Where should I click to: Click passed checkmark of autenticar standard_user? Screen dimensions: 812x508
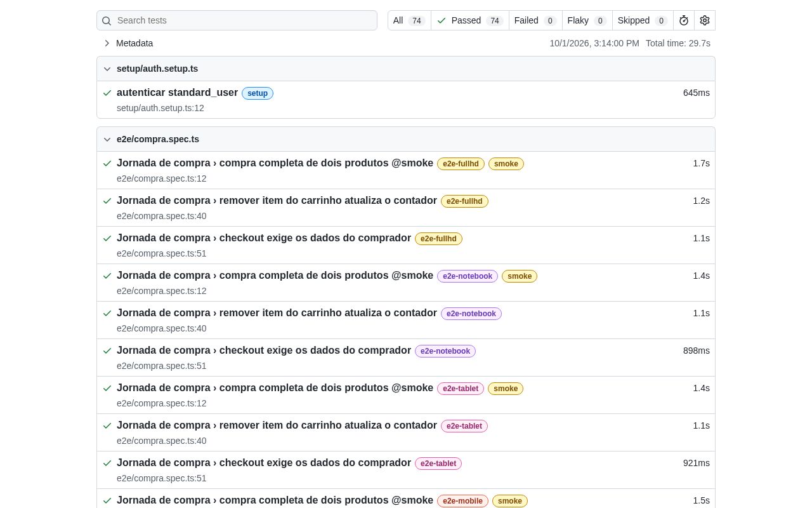(x=107, y=93)
